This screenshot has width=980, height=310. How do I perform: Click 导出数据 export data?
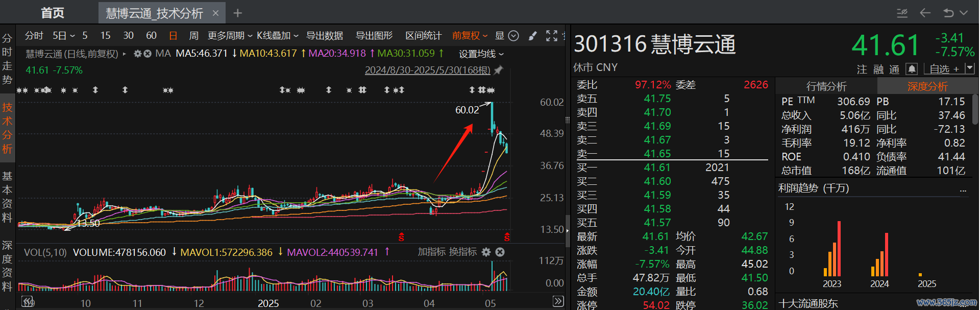pos(325,36)
